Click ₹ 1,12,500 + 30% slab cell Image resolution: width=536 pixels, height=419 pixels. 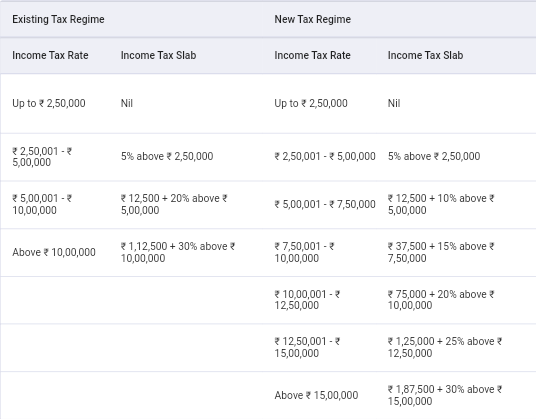(178, 252)
